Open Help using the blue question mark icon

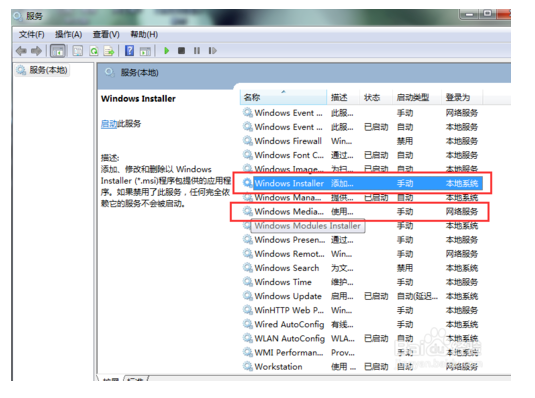point(130,51)
